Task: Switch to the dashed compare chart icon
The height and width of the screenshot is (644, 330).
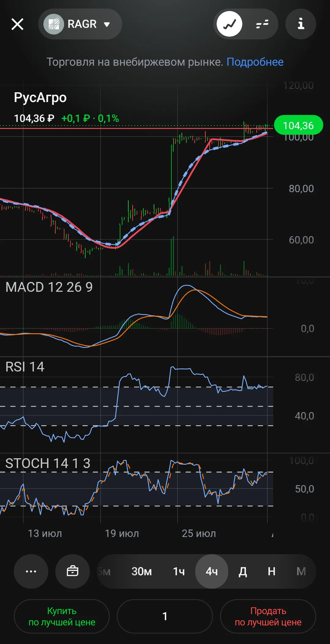Action: pos(262,24)
